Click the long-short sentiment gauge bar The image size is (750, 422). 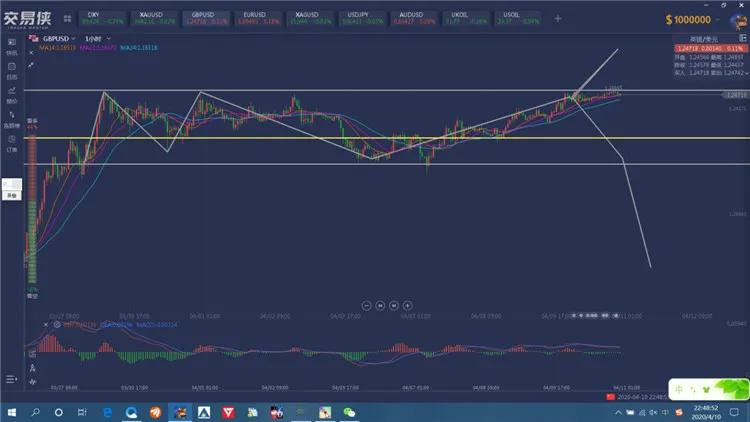pyautogui.click(x=32, y=209)
